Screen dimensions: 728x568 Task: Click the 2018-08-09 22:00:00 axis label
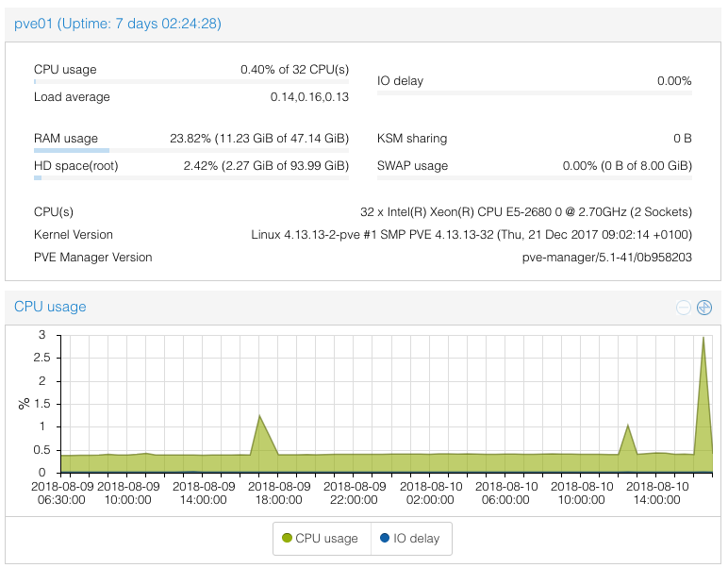[x=356, y=493]
